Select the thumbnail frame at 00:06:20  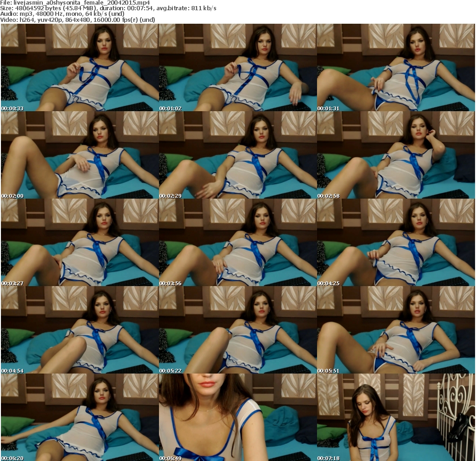tap(80, 418)
